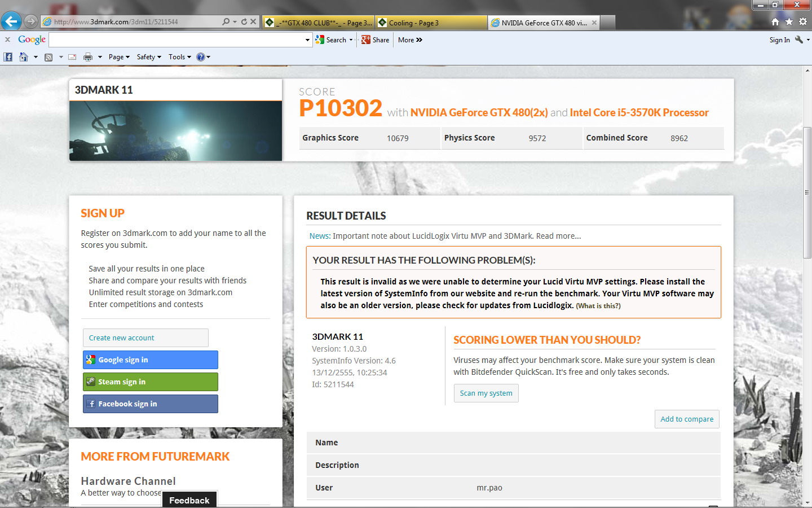Click the scrollbar up arrow
The image size is (812, 508).
(807, 71)
